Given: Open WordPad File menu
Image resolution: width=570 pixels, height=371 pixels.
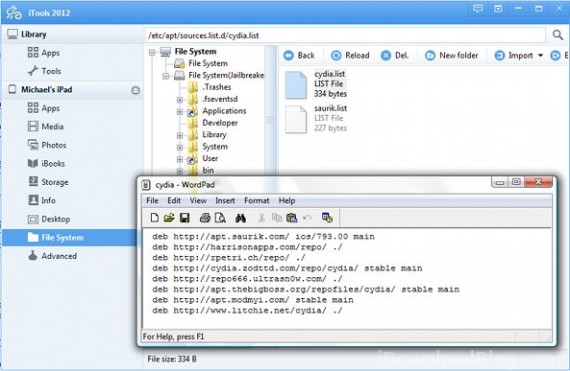Looking at the screenshot, I should [152, 201].
